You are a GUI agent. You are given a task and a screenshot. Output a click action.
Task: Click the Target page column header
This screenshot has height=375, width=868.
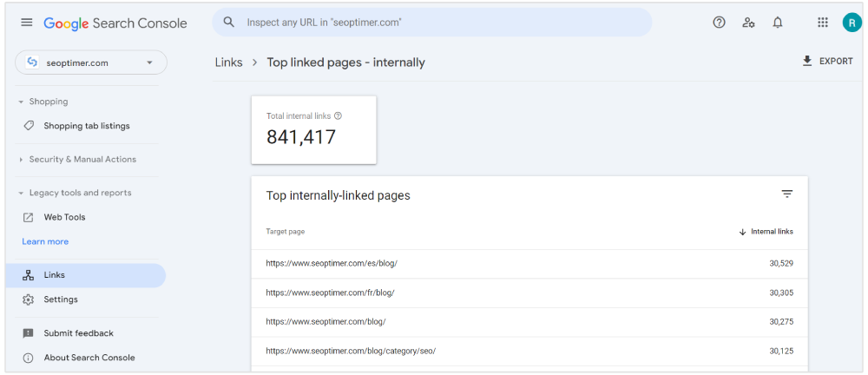[285, 232]
